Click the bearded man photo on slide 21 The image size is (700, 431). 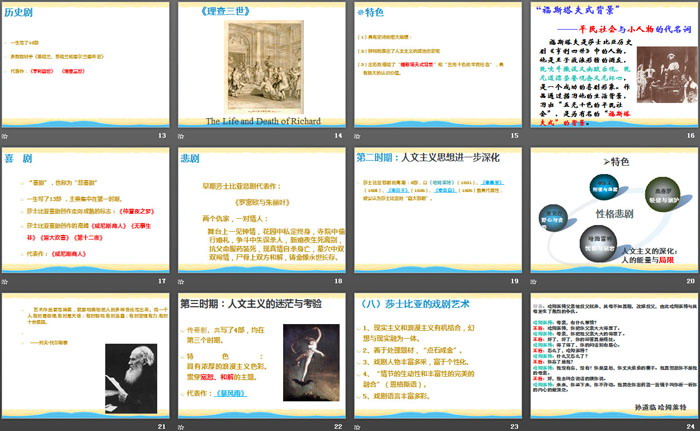click(x=131, y=378)
